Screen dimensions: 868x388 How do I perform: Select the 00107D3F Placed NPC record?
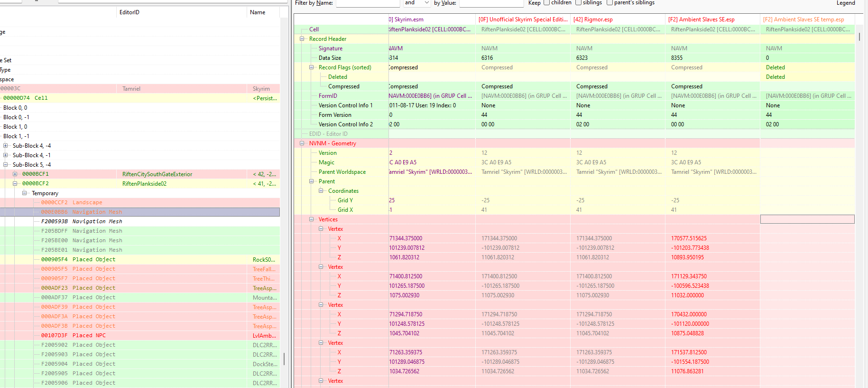(140, 336)
